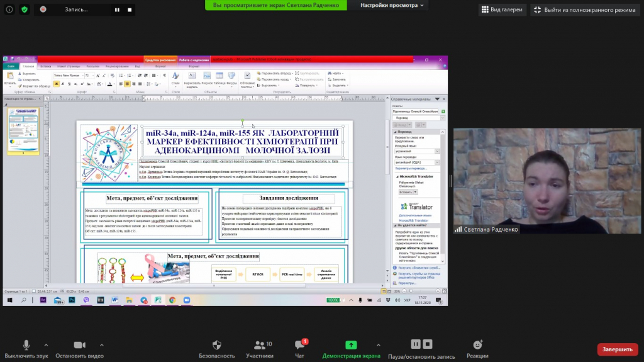Image resolution: width=644 pixels, height=362 pixels.
Task: Increase indent in paragraph group
Action: [x=146, y=76]
